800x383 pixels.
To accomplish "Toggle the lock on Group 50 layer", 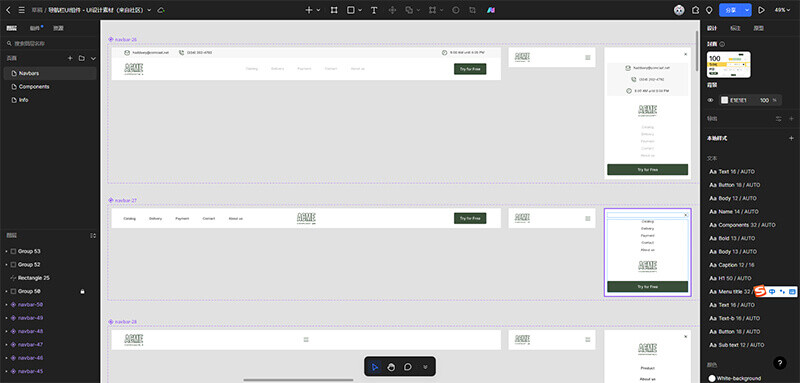I will point(83,291).
